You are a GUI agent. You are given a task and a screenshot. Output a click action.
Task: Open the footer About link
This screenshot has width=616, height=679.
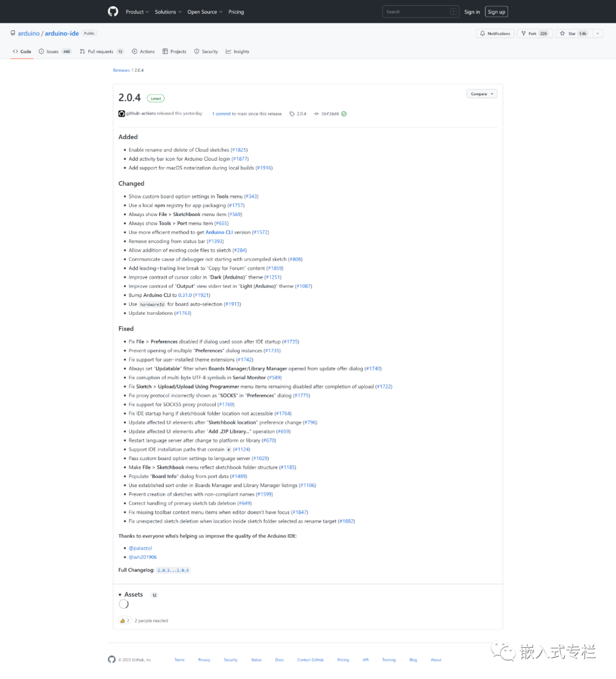436,660
